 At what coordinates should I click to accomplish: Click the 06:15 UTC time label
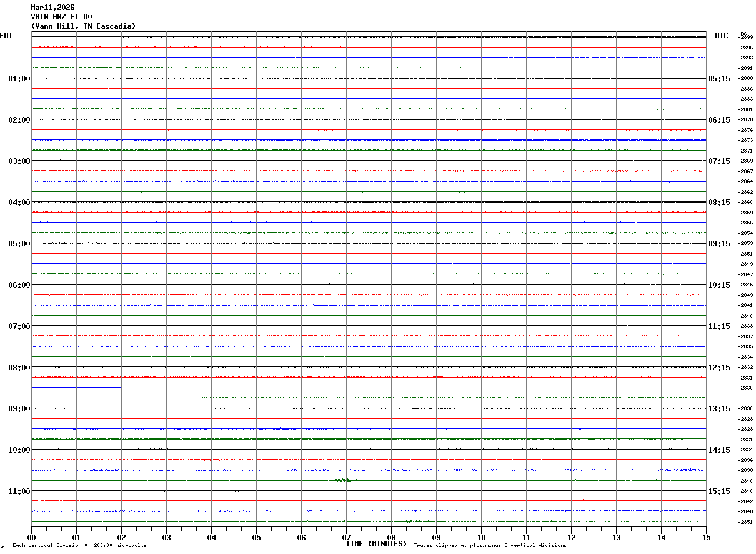point(719,120)
